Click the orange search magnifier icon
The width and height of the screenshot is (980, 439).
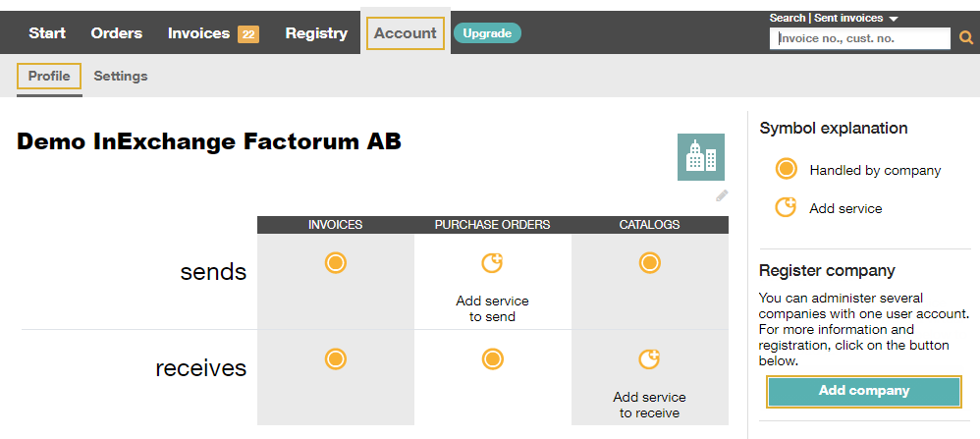tap(965, 38)
